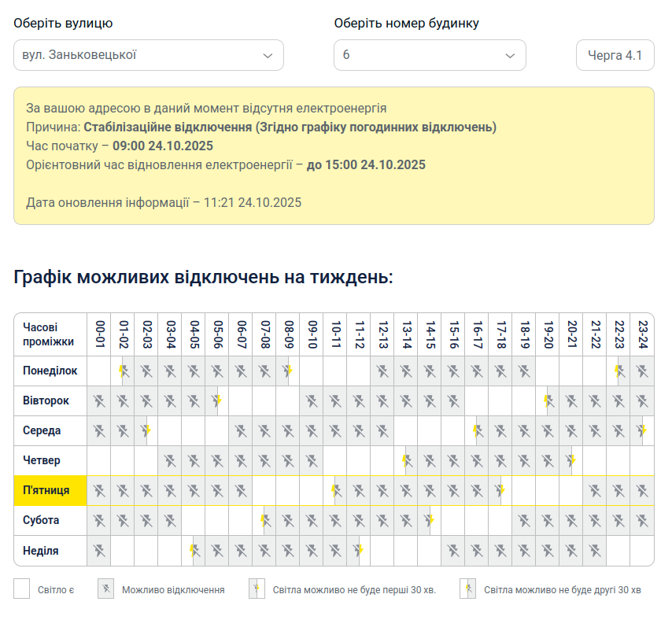Click the Четвер 13-14 half-hour outage icon
The width and height of the screenshot is (672, 620).
click(x=407, y=461)
